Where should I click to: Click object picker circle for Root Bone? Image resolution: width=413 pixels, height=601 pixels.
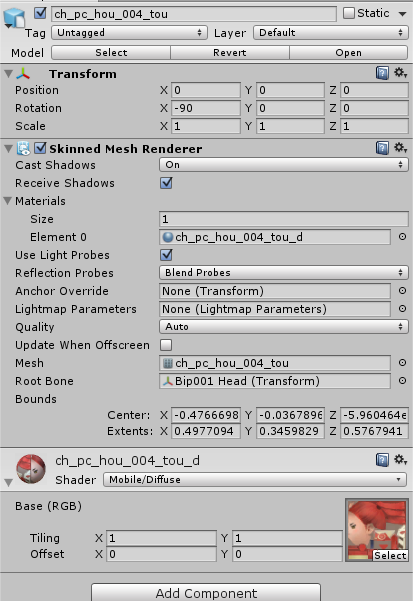pos(402,381)
